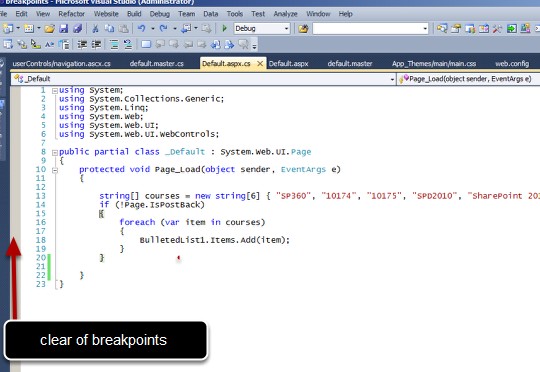The width and height of the screenshot is (540, 372).
Task: Open the Solution Explorer toolbar icon
Action: click(442, 28)
